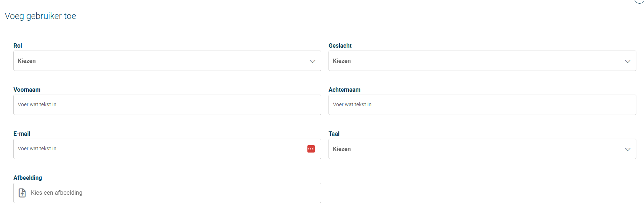The width and height of the screenshot is (644, 210).
Task: Click the 'Achternaam' field label
Action: 344,90
